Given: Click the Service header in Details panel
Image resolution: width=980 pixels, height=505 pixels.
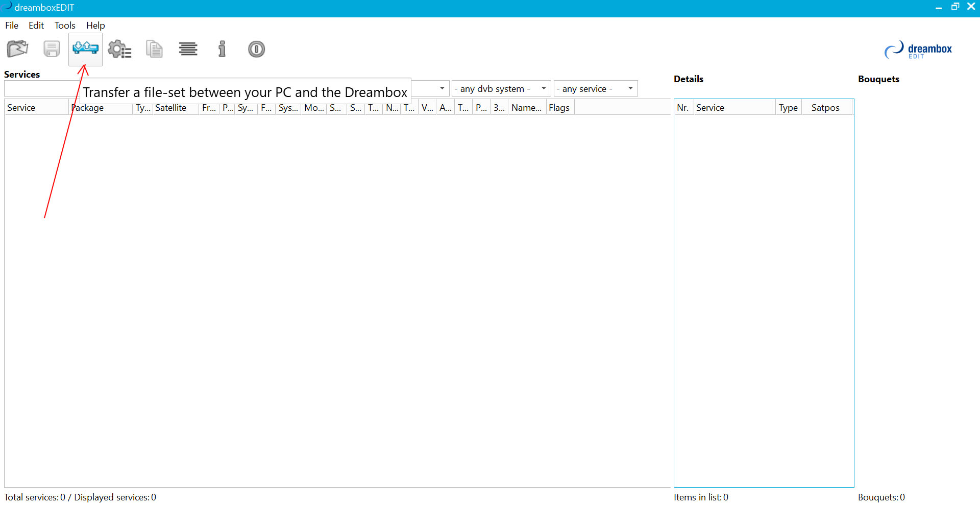Looking at the screenshot, I should (x=734, y=108).
